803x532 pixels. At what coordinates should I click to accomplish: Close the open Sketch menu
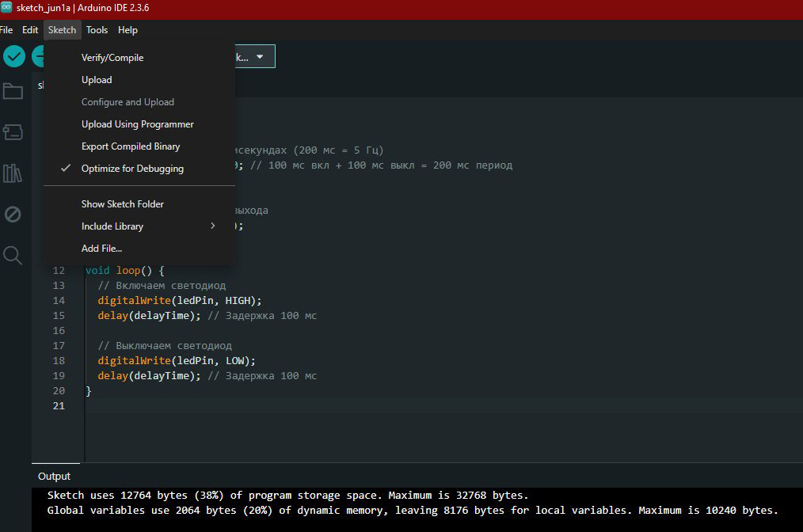[62, 30]
